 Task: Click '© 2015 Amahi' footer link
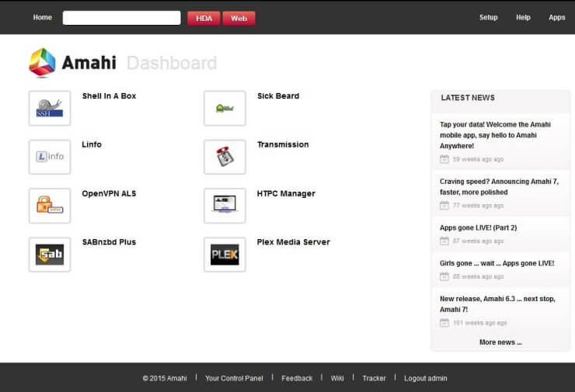coord(165,378)
